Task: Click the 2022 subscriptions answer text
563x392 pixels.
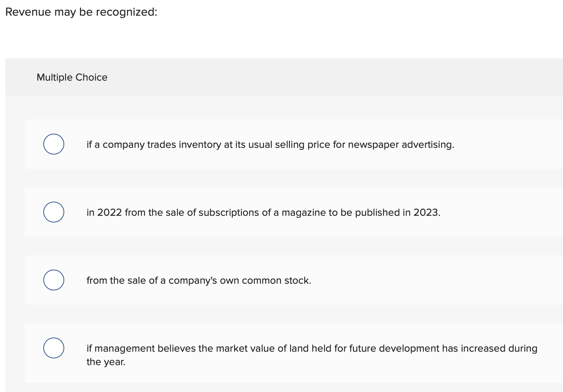Action: [263, 212]
